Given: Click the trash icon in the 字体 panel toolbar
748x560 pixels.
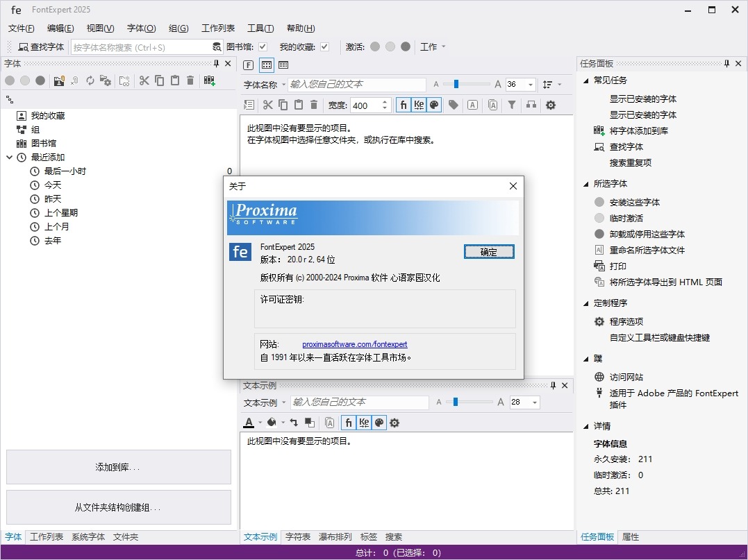Looking at the screenshot, I should click(190, 80).
